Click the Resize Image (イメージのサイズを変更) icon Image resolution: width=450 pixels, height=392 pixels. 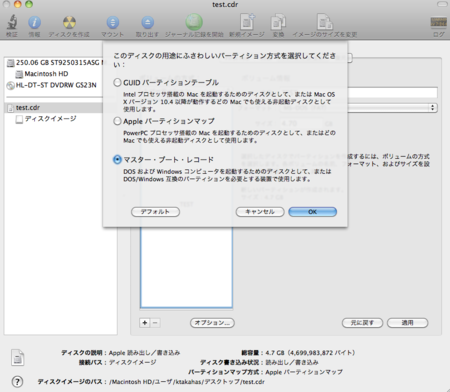click(325, 22)
